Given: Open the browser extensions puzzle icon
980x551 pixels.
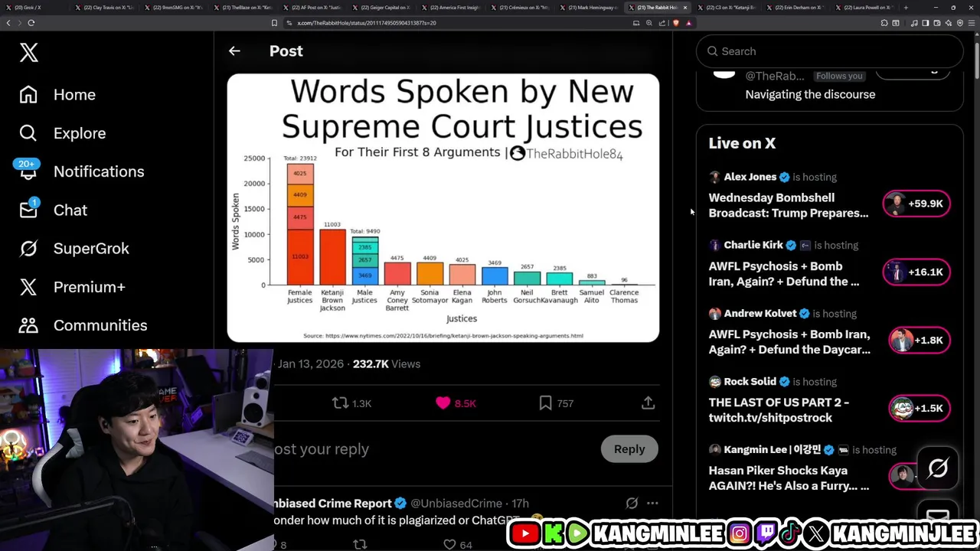Looking at the screenshot, I should [884, 23].
